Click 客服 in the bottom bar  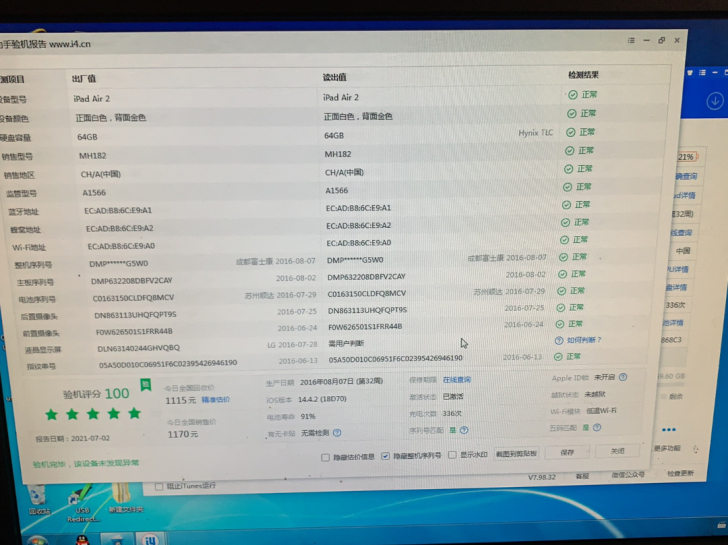coord(582,476)
